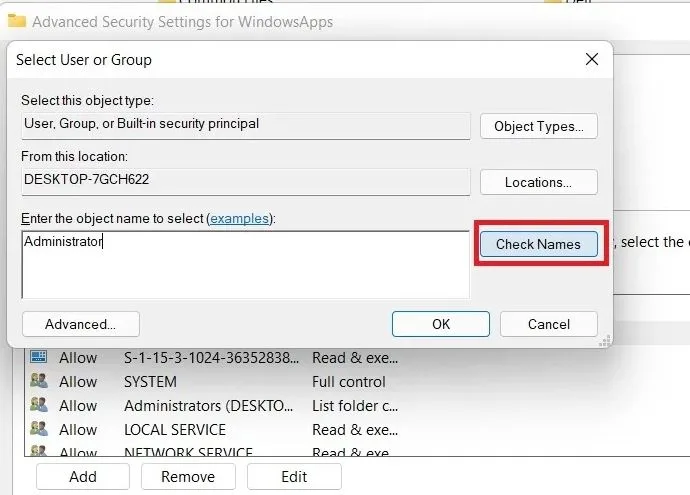
Task: Click the users icon beside LOCAL SERVICE
Action: click(39, 428)
